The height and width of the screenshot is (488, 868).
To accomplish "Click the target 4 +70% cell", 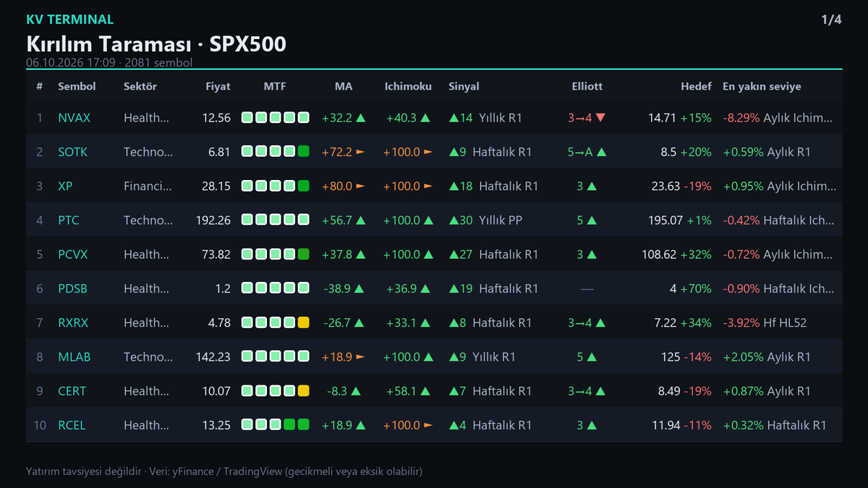I will pos(691,288).
